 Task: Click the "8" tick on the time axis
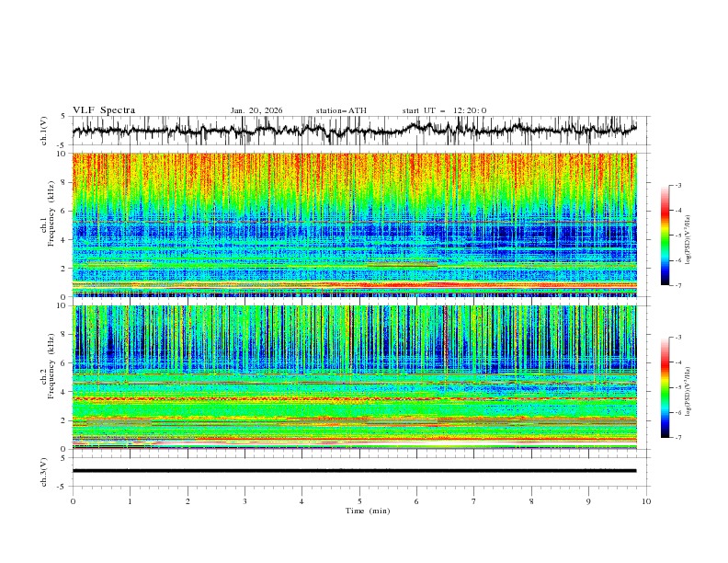531,501
